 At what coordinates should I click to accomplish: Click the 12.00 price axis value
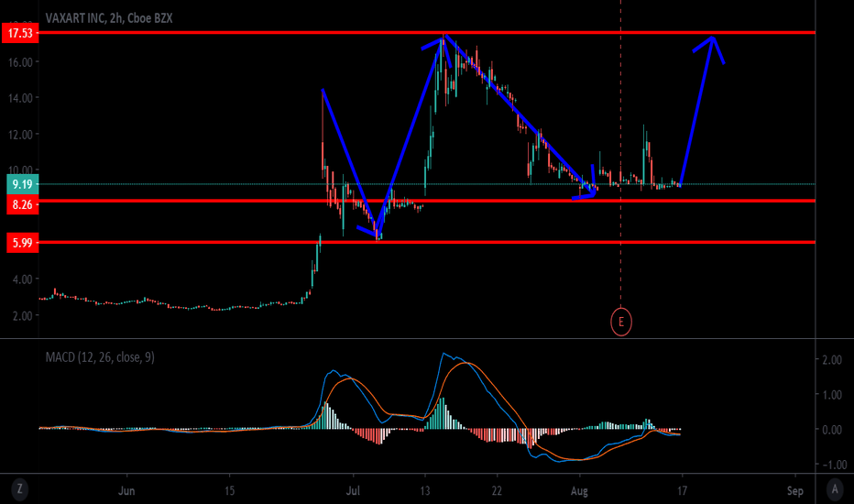[x=20, y=135]
